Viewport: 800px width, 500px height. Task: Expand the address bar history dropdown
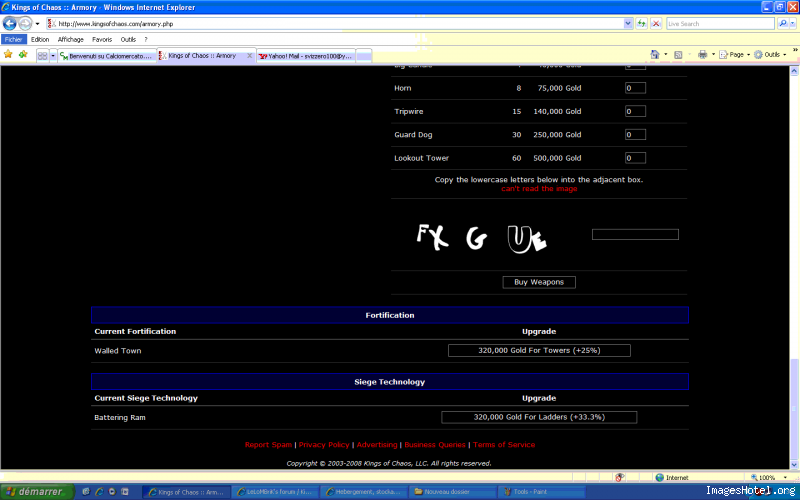pyautogui.click(x=628, y=23)
